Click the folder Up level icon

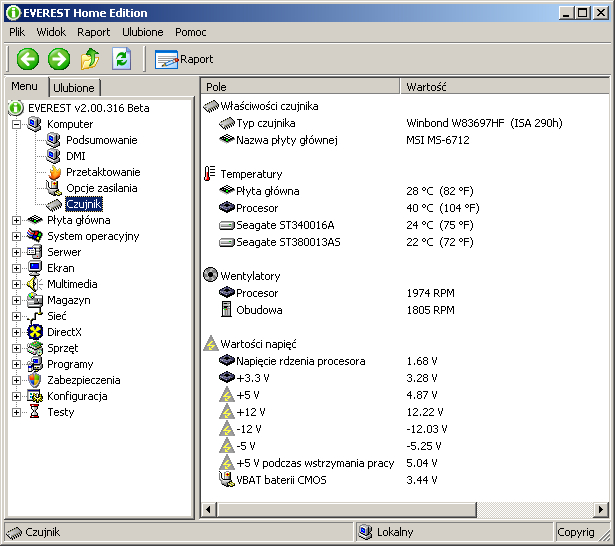click(90, 59)
